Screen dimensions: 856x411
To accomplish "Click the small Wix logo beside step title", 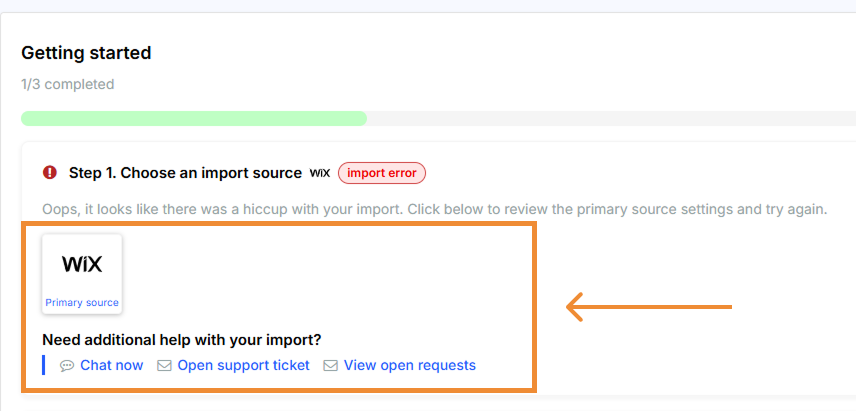I will [x=320, y=173].
